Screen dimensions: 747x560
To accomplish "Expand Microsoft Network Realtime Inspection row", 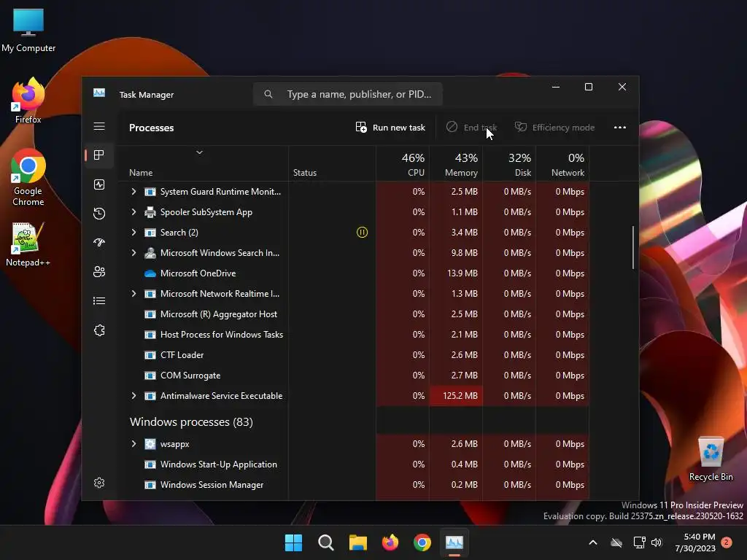I will click(134, 294).
